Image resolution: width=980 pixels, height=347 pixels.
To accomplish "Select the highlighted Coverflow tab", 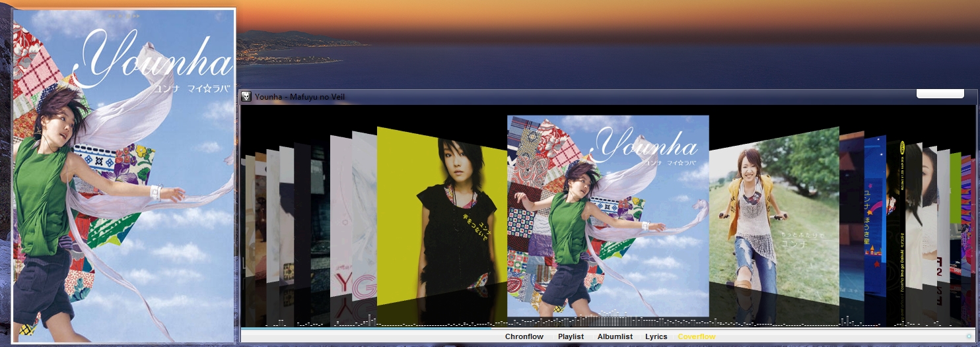I will (x=696, y=336).
